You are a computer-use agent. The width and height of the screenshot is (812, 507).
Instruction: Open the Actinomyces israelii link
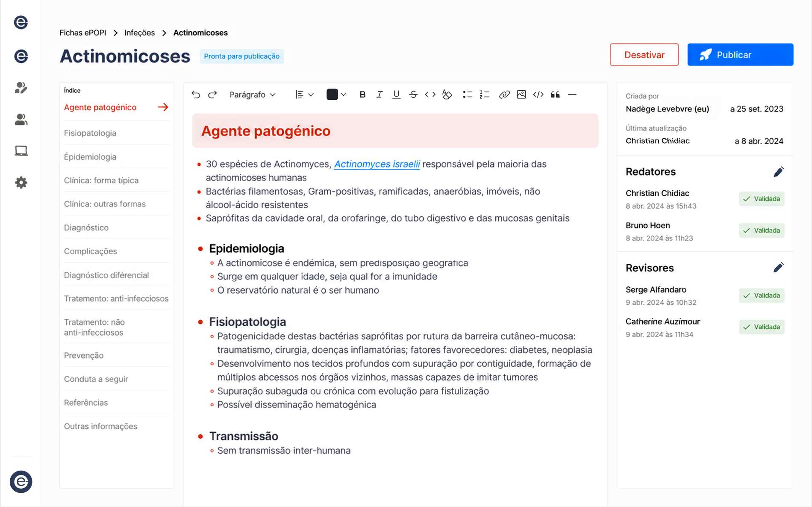[x=377, y=164]
